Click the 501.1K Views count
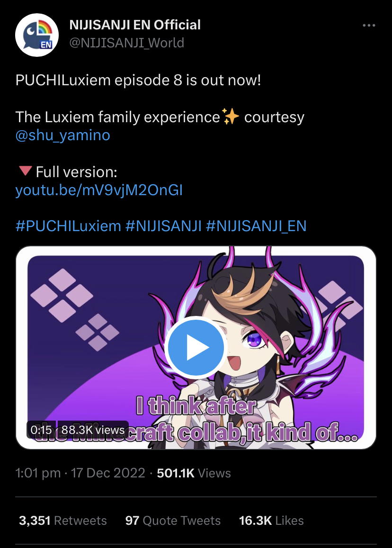 [x=194, y=473]
